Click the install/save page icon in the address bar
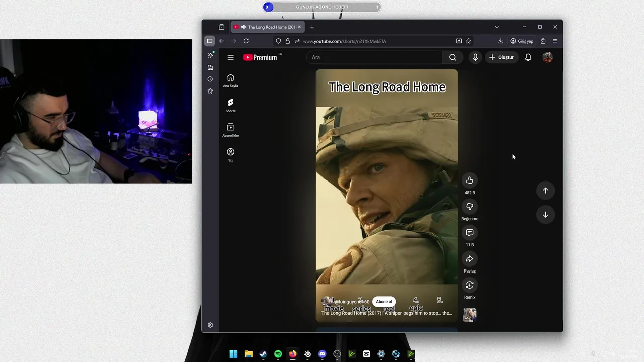 click(x=459, y=41)
